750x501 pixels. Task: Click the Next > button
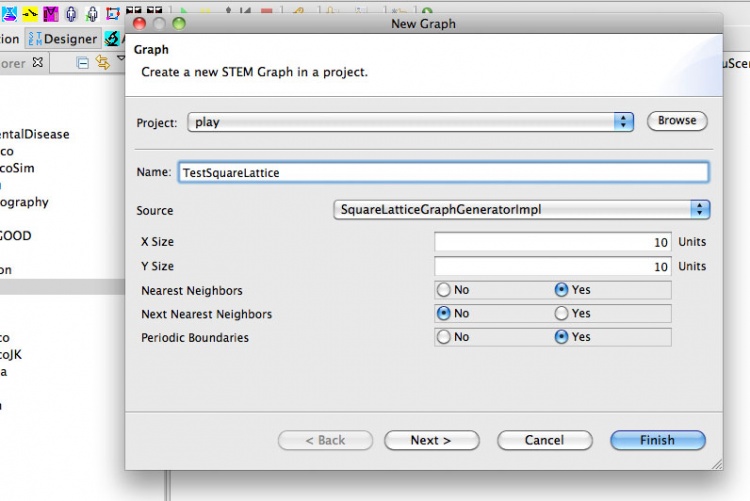[x=431, y=440]
